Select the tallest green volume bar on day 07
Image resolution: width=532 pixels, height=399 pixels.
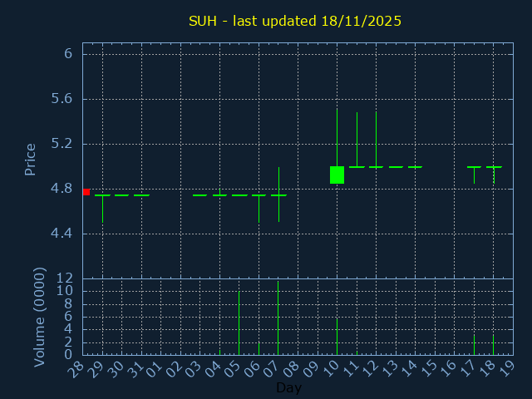point(278,320)
